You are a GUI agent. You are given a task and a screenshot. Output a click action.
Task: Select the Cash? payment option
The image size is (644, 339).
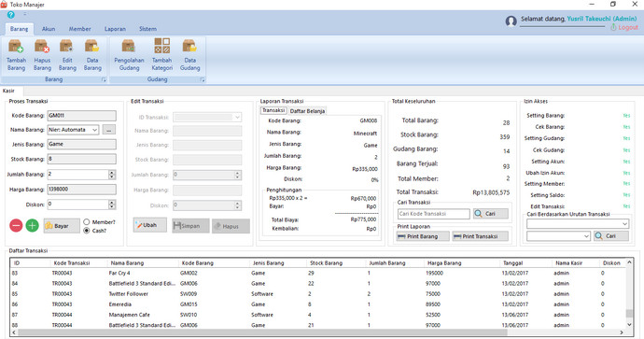[x=86, y=231]
